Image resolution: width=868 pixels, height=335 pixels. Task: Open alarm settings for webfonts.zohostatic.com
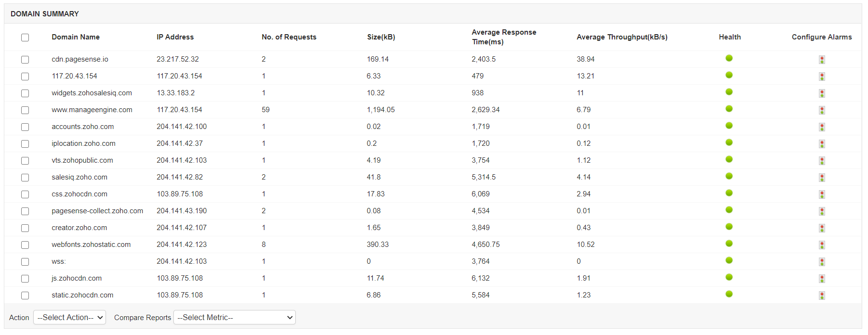(x=822, y=245)
